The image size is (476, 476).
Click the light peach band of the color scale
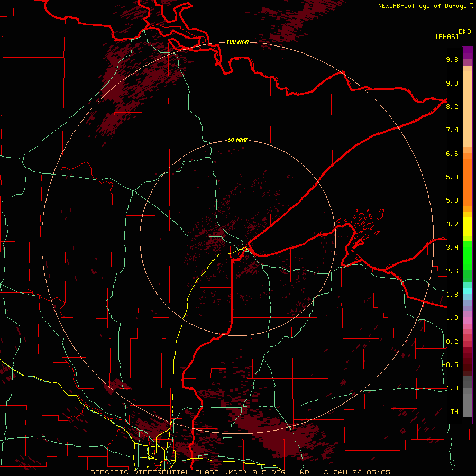coord(467,108)
